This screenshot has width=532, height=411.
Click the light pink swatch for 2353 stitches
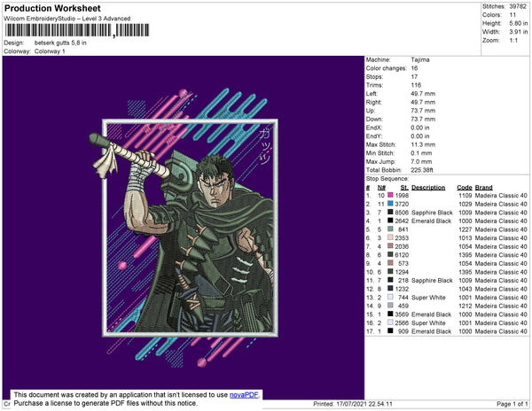[390, 237]
